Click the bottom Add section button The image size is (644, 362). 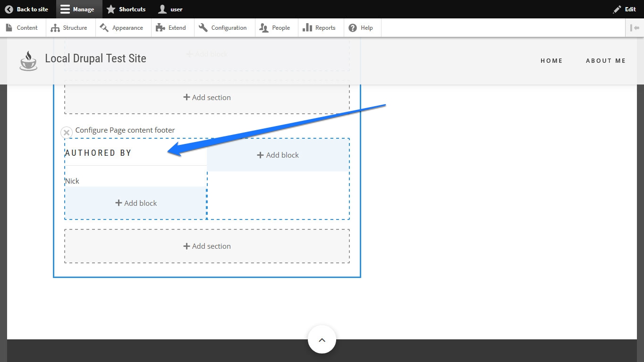pos(207,246)
